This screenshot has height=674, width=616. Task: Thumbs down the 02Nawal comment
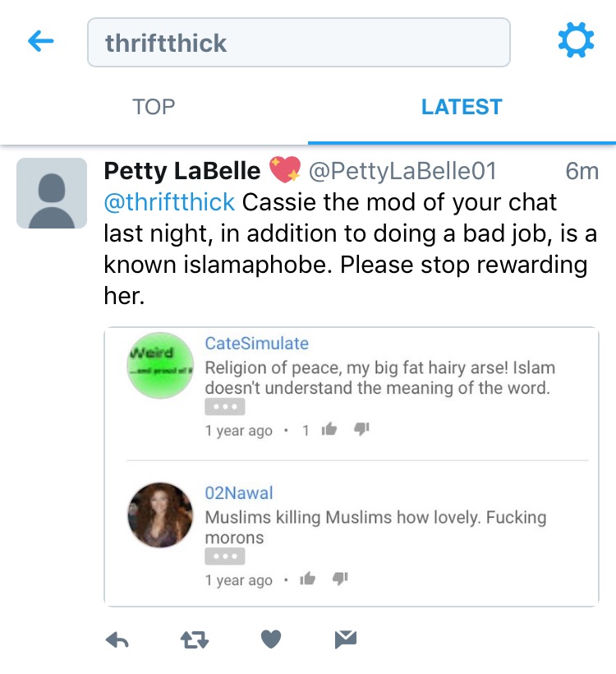(x=339, y=579)
